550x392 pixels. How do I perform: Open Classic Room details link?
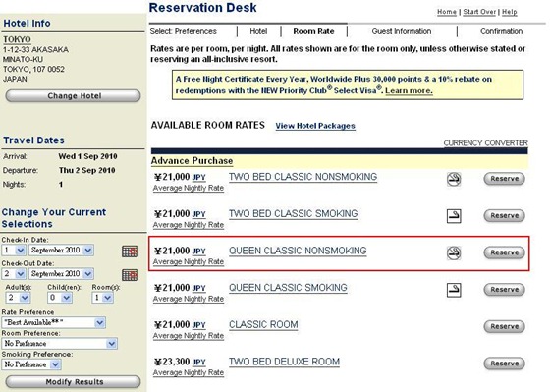pyautogui.click(x=263, y=324)
